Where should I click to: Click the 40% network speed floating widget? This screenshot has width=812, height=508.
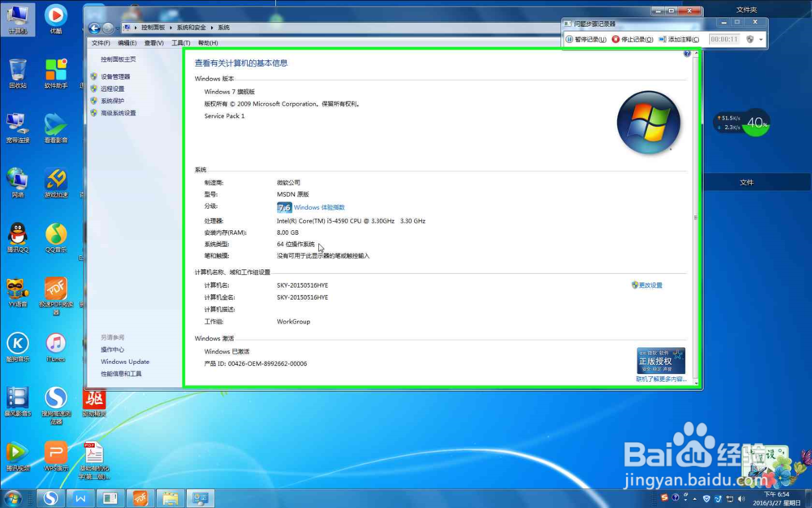[743, 123]
